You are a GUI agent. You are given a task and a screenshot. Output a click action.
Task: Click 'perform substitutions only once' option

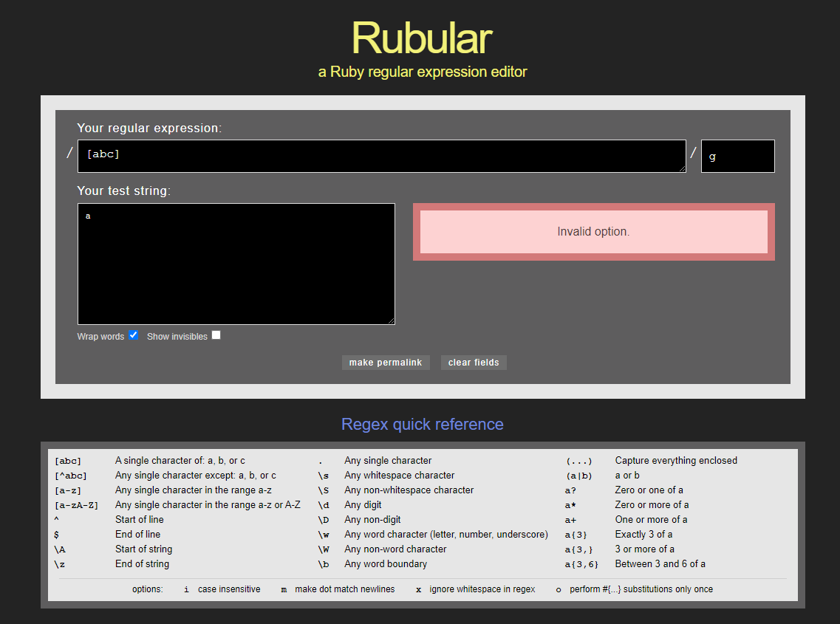(x=641, y=589)
